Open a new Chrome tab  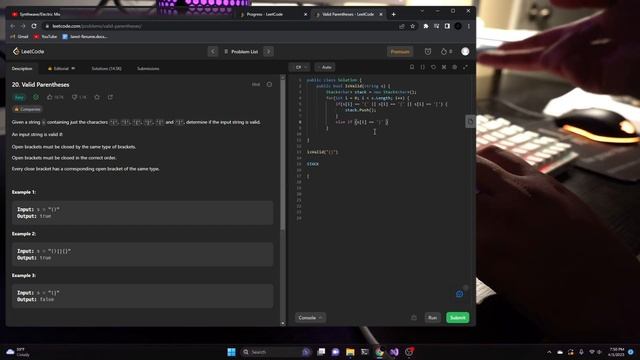393,14
